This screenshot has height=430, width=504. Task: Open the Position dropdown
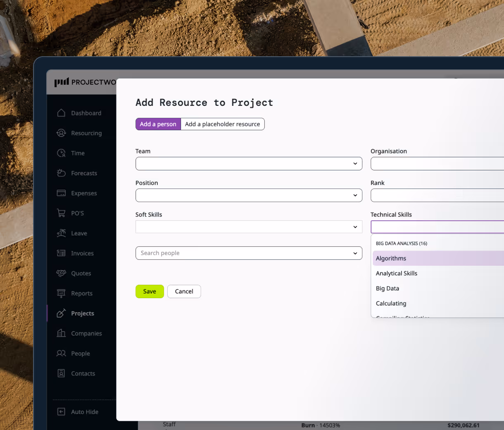point(249,195)
